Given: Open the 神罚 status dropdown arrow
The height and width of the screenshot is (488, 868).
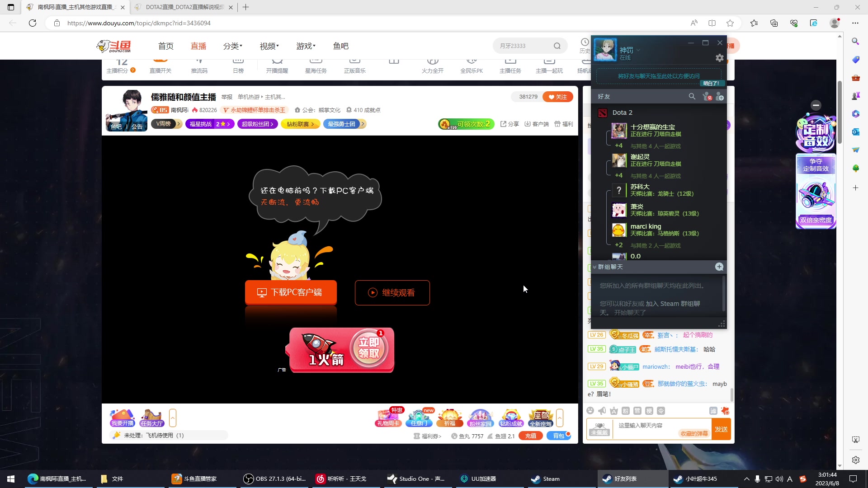Looking at the screenshot, I should pyautogui.click(x=638, y=50).
